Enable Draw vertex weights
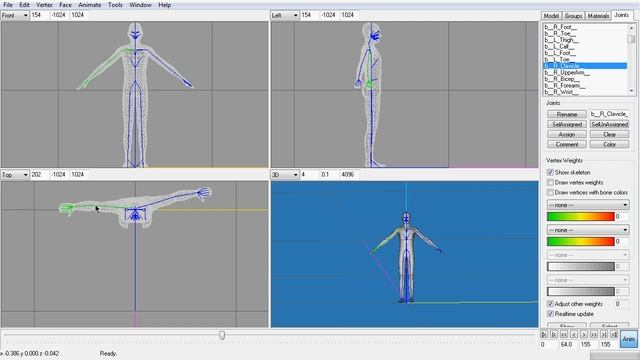The height and width of the screenshot is (360, 640). coord(550,182)
